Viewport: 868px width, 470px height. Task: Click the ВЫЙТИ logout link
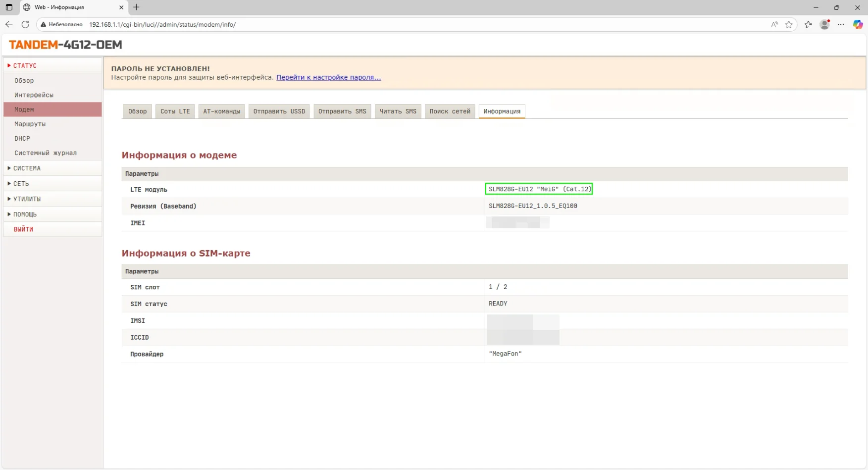pyautogui.click(x=23, y=229)
